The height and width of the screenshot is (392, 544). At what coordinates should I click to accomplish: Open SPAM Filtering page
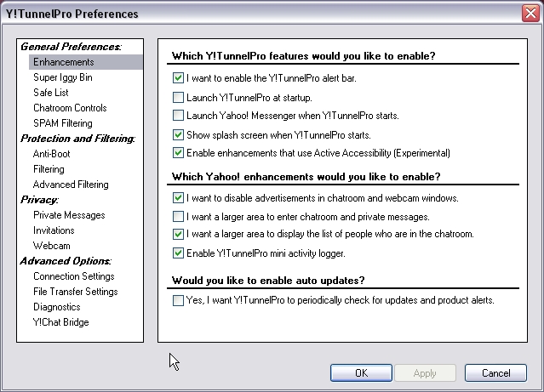[x=63, y=123]
